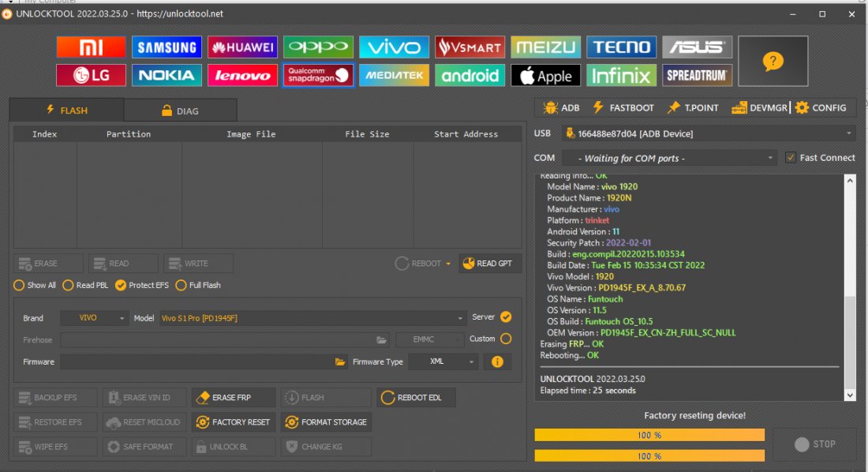Sort by the Partition column header

129,134
